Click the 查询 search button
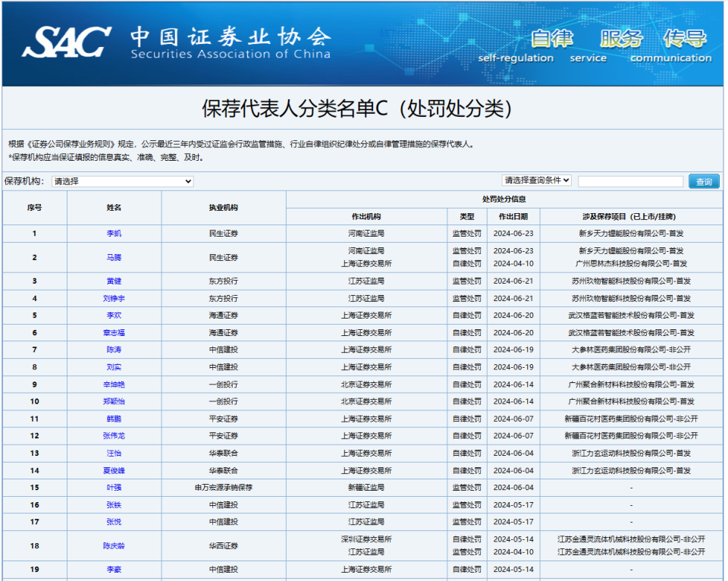The height and width of the screenshot is (581, 728). (704, 181)
